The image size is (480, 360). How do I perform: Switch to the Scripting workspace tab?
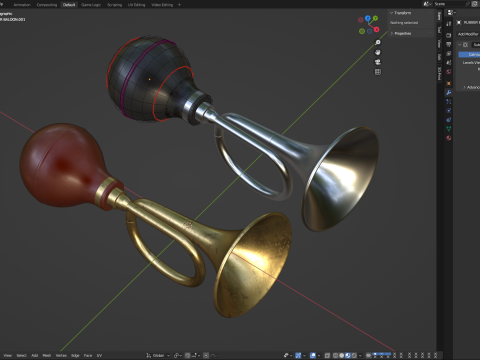114,5
